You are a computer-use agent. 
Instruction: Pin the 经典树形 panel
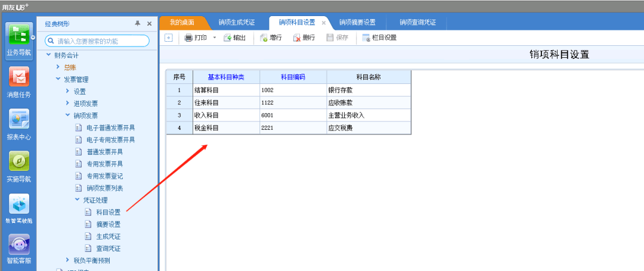tap(138, 23)
